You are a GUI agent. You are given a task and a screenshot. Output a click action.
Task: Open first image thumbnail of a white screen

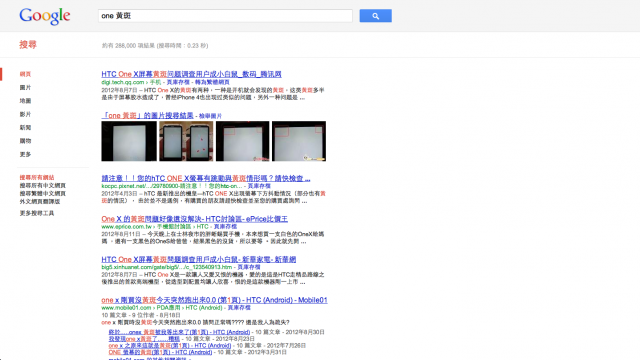click(x=129, y=141)
